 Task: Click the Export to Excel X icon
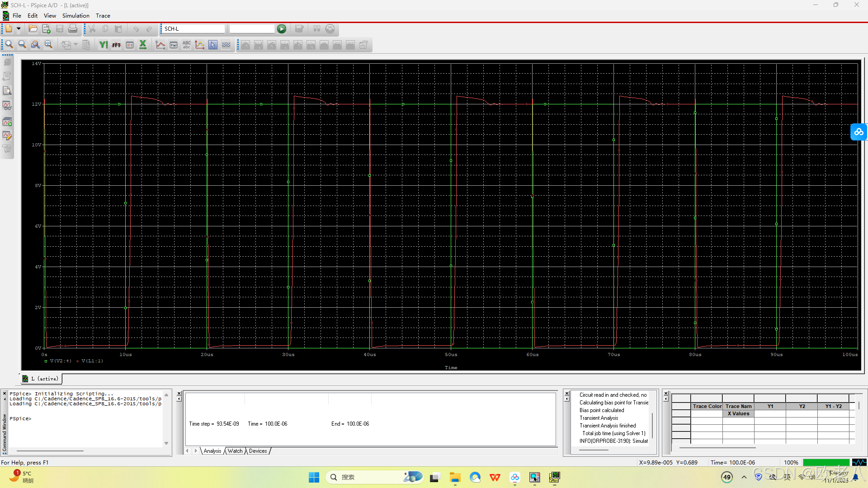pos(143,45)
